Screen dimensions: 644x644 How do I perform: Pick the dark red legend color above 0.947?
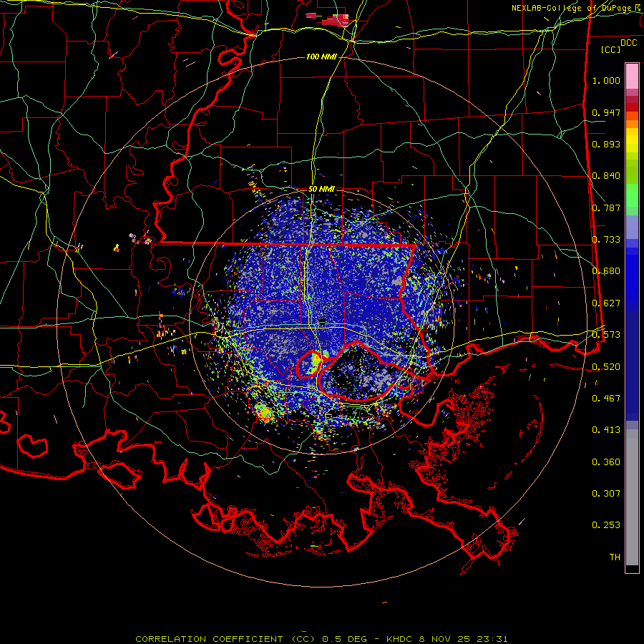coord(632,107)
